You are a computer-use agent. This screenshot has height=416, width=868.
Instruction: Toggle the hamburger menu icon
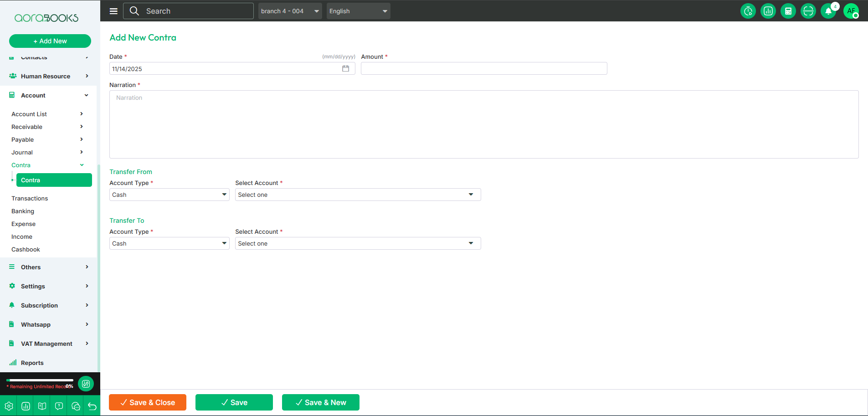click(x=113, y=11)
